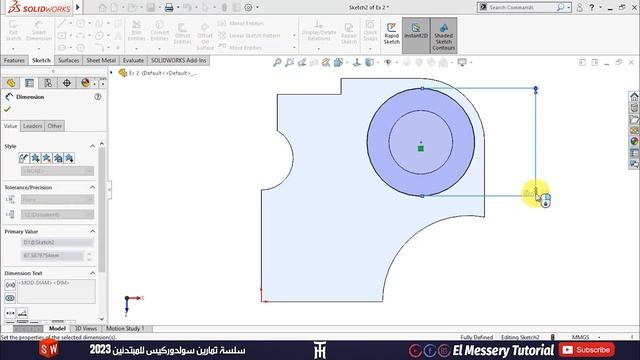Click Display/Delete Relations tool
Viewport: 640px width, 360px height.
point(319,31)
